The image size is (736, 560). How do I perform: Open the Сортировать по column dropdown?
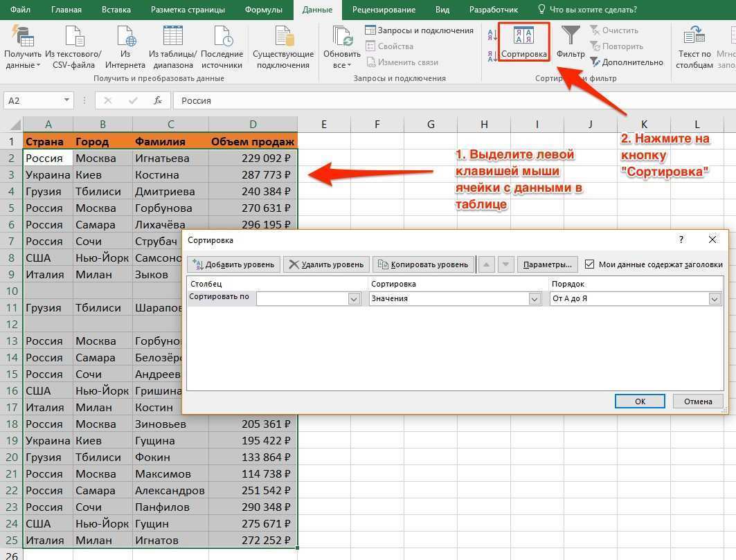coord(354,298)
